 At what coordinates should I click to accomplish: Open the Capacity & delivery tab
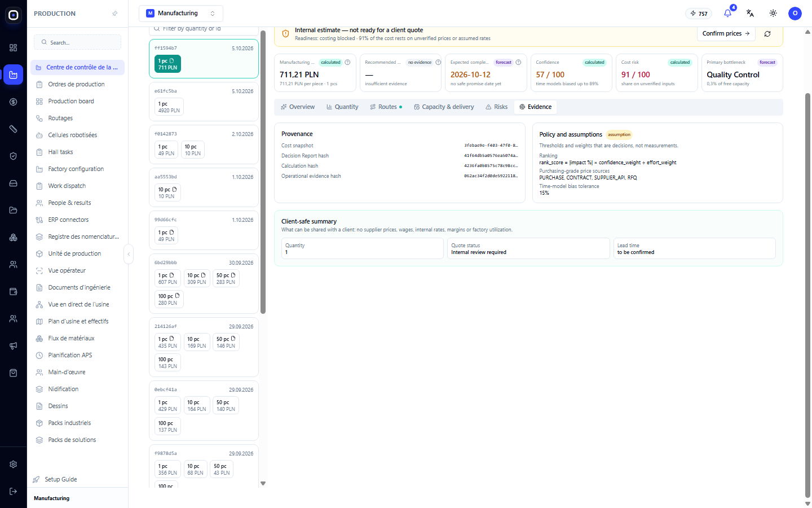[444, 107]
